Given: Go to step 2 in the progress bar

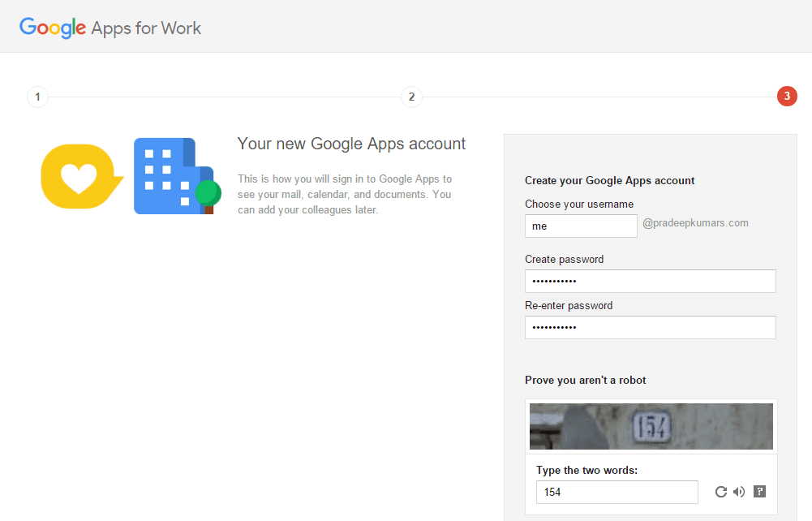Looking at the screenshot, I should tap(412, 97).
